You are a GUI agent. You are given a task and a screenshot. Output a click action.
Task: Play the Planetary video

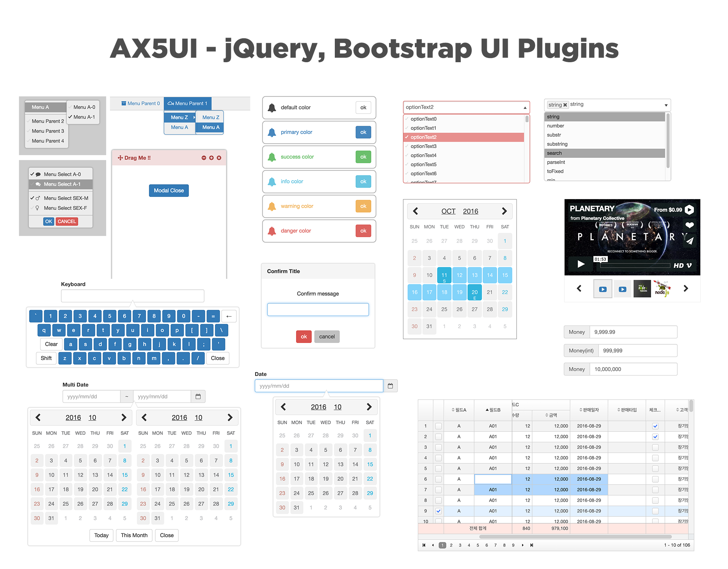[581, 264]
